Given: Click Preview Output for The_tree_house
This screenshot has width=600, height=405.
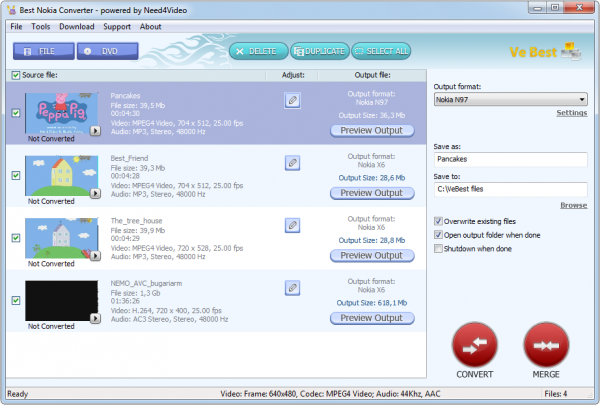Looking at the screenshot, I should pyautogui.click(x=372, y=255).
